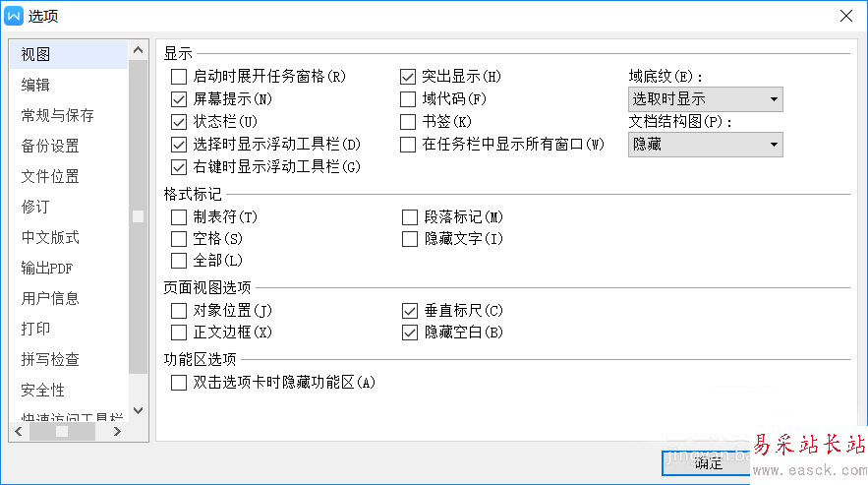Select the 编辑 category
This screenshot has height=485, width=868.
pyautogui.click(x=36, y=86)
